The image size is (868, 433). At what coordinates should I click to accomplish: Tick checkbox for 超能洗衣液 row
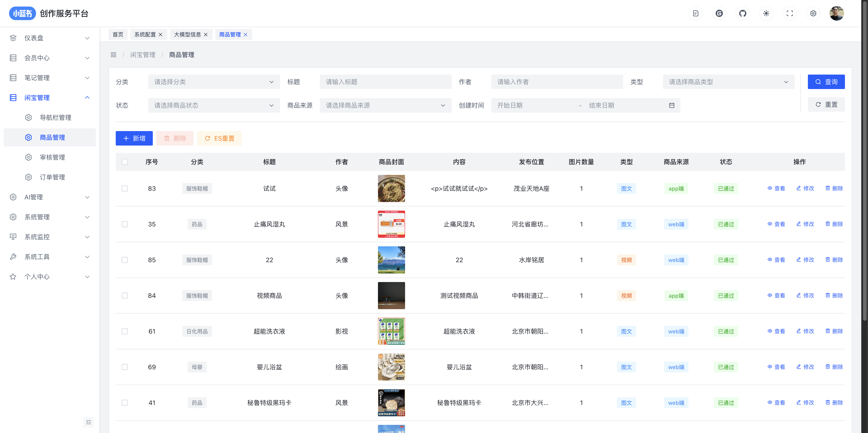click(x=125, y=332)
